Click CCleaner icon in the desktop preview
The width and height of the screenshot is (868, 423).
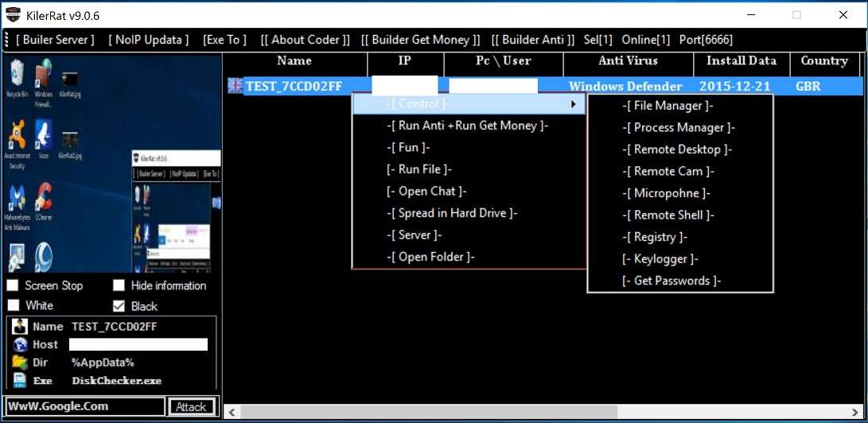[44, 198]
